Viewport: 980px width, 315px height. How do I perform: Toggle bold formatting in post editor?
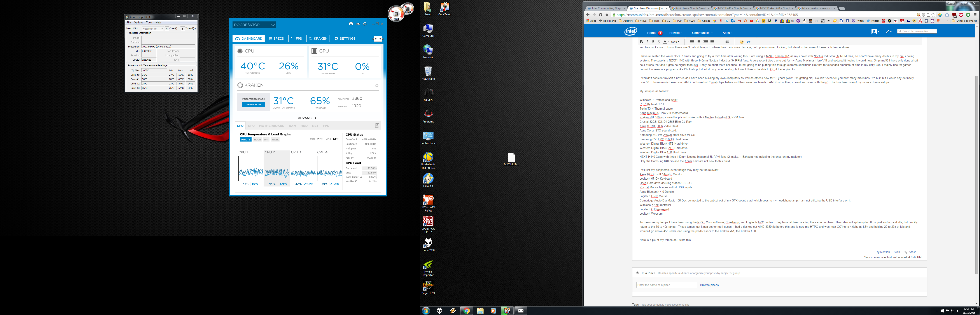(x=641, y=42)
